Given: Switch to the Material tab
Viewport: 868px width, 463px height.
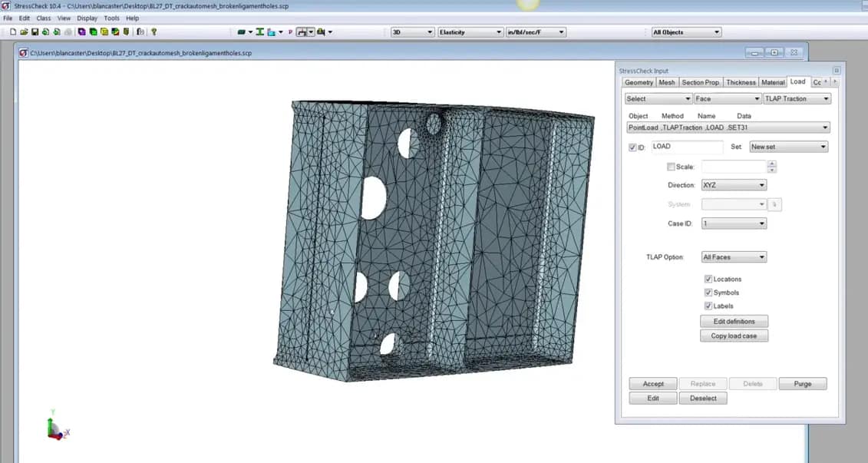Looking at the screenshot, I should pyautogui.click(x=773, y=81).
